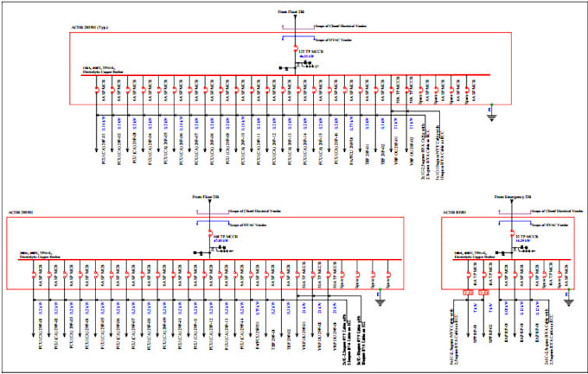Click 'VRF OU 2HF-02' label under top panel
The height and width of the screenshot is (374, 588).
413,151
